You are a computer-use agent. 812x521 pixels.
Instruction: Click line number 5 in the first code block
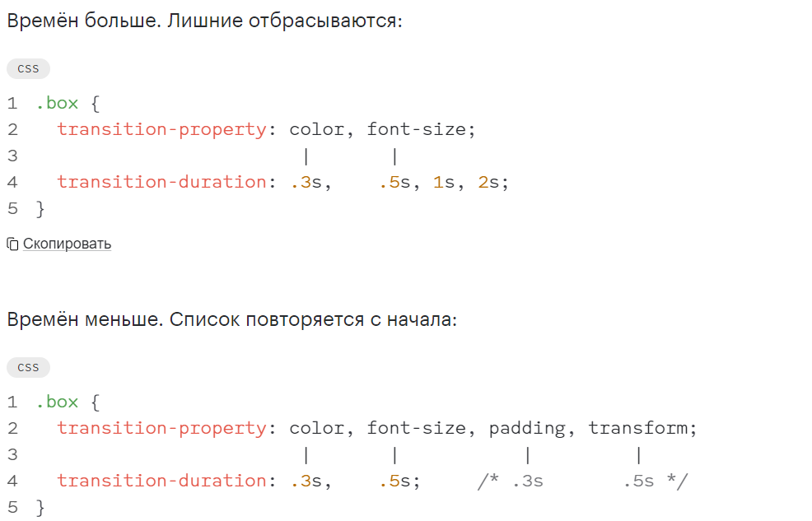click(12, 208)
